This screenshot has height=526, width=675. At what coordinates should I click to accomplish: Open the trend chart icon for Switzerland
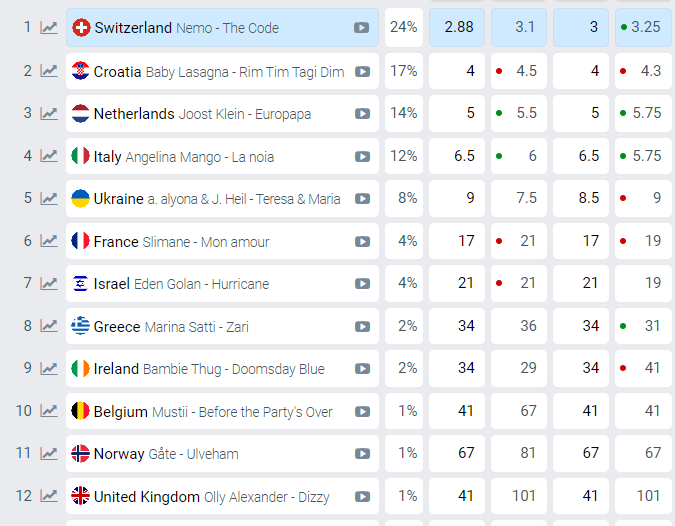(48, 28)
